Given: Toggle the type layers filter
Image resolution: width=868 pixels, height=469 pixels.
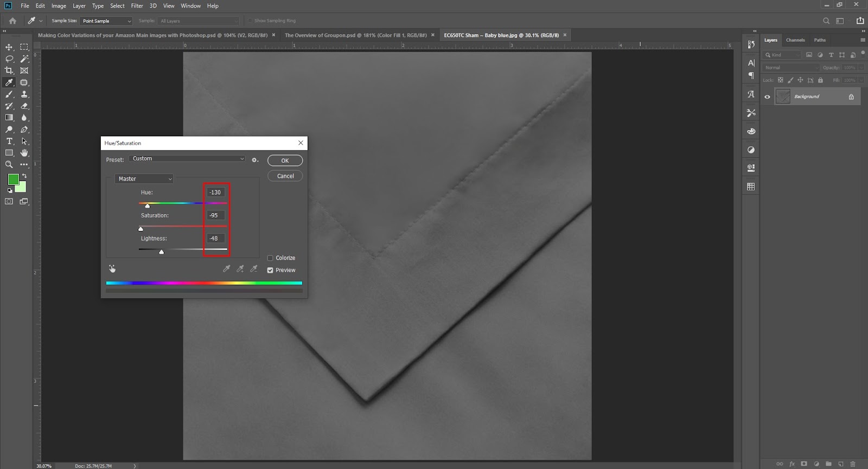Looking at the screenshot, I should click(x=831, y=55).
